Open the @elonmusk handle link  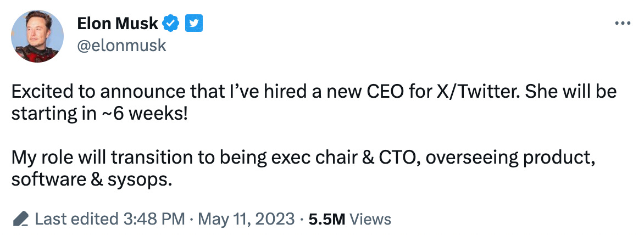pyautogui.click(x=121, y=46)
